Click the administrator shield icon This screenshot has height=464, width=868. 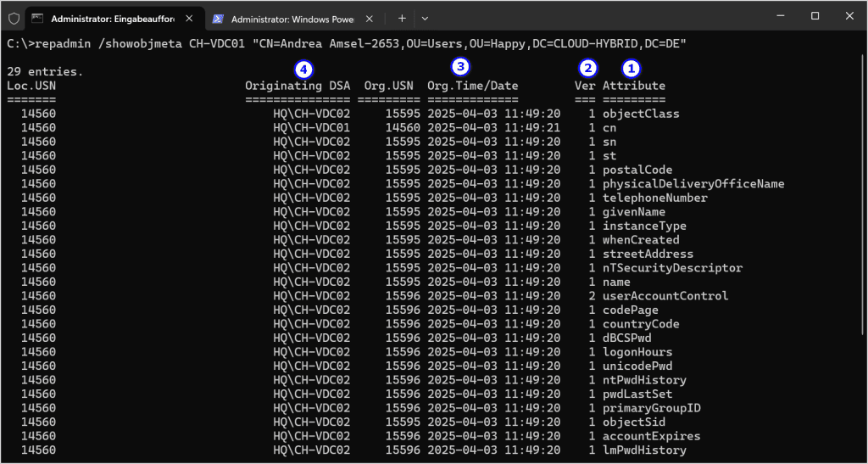pyautogui.click(x=14, y=18)
